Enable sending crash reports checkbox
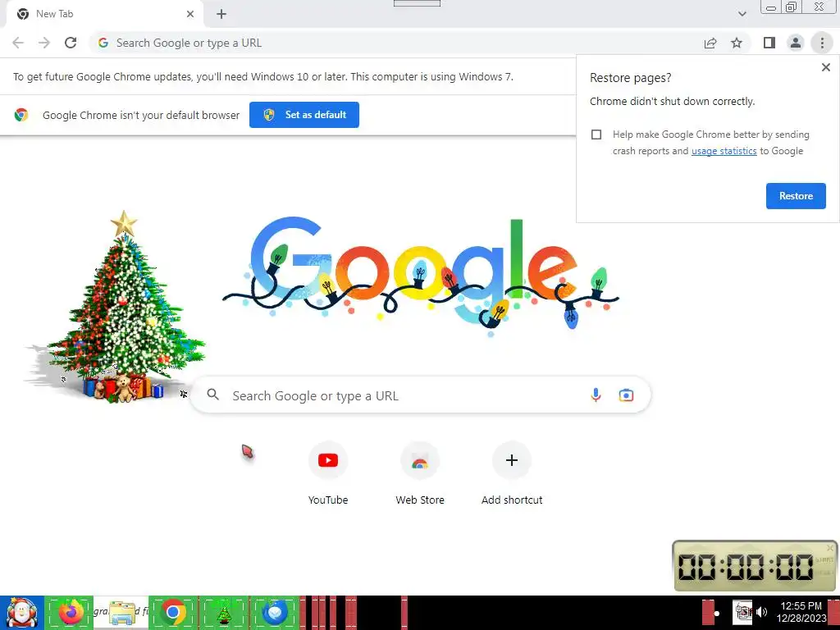This screenshot has width=840, height=630. [x=596, y=135]
